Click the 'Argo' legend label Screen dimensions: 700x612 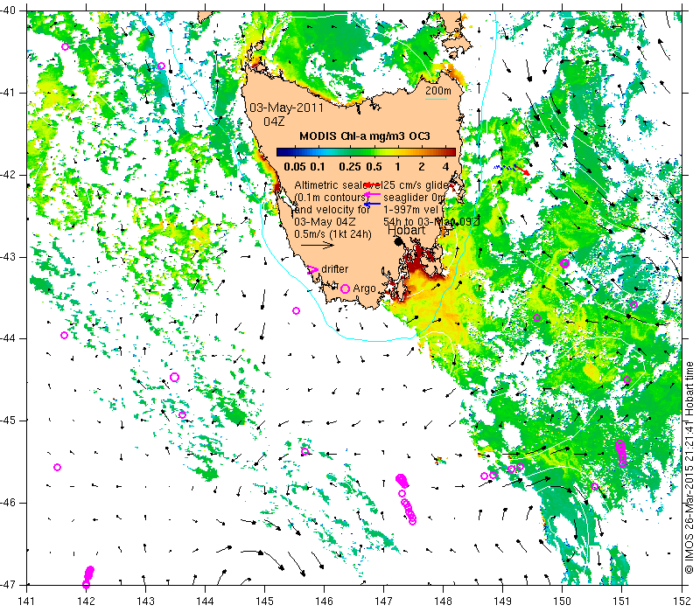tap(364, 289)
